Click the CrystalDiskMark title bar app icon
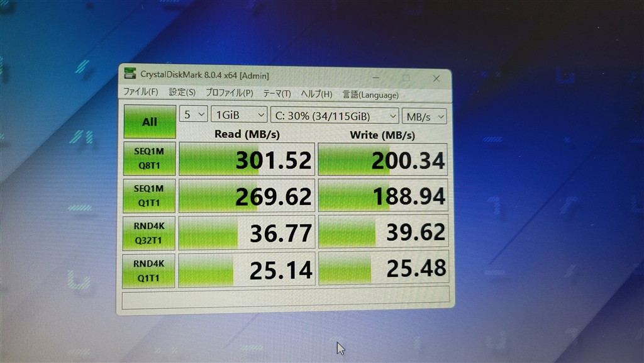The height and width of the screenshot is (363, 644). pos(130,74)
